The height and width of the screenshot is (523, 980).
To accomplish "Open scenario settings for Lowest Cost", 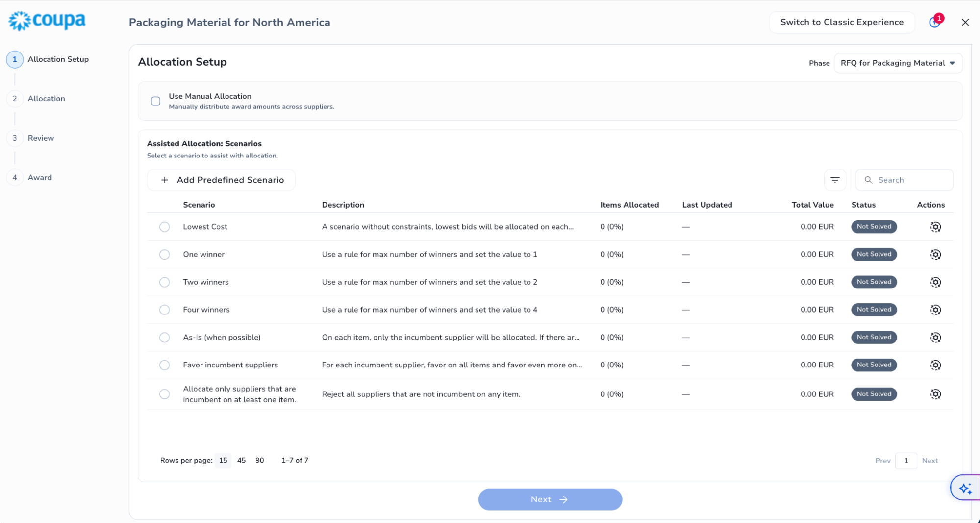I will 935,227.
